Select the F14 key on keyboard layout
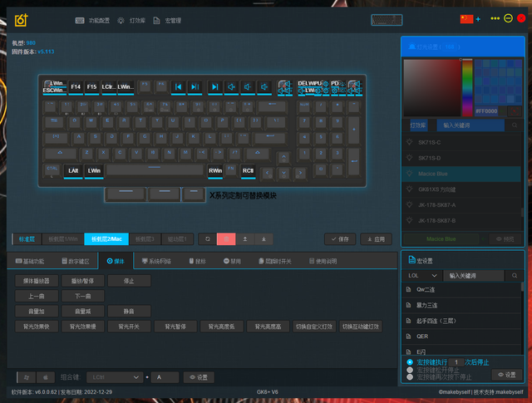The width and height of the screenshot is (532, 403). (x=76, y=87)
